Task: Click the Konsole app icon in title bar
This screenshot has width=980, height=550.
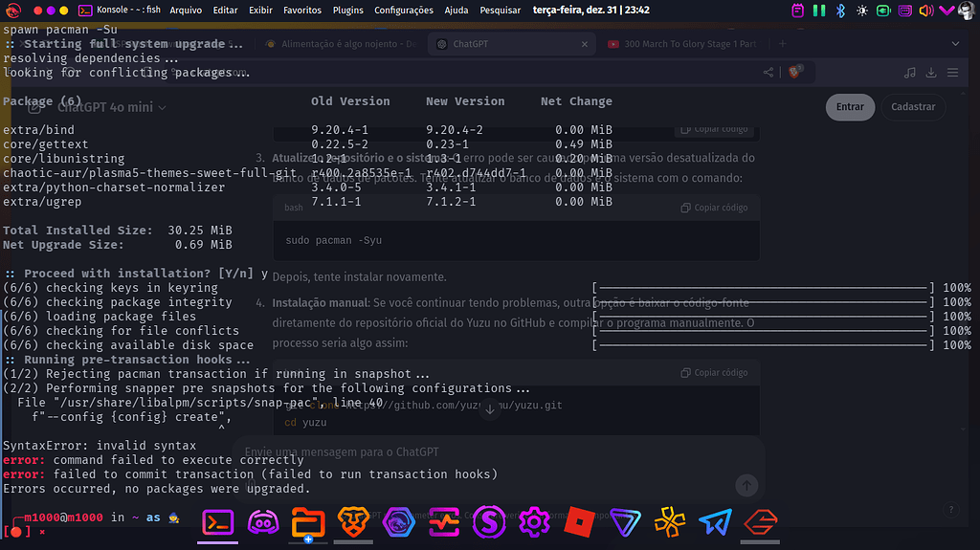Action: [x=85, y=11]
